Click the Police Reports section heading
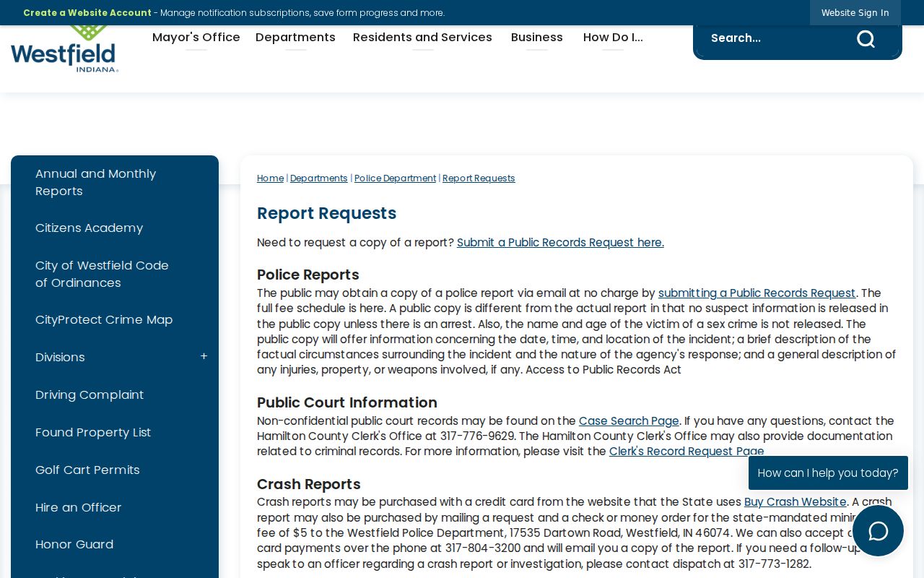Screen dimensions: 924x578 tap(308, 275)
